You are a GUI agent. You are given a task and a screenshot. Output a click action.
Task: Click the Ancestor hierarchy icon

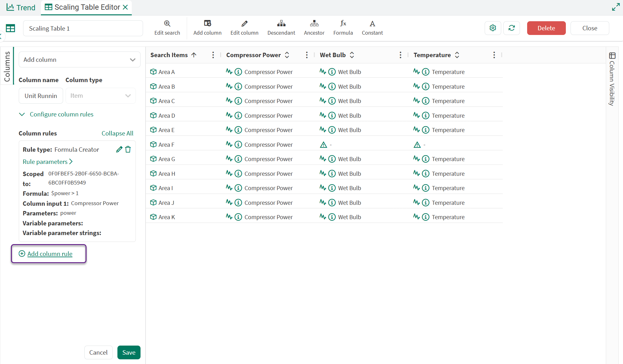click(x=314, y=23)
